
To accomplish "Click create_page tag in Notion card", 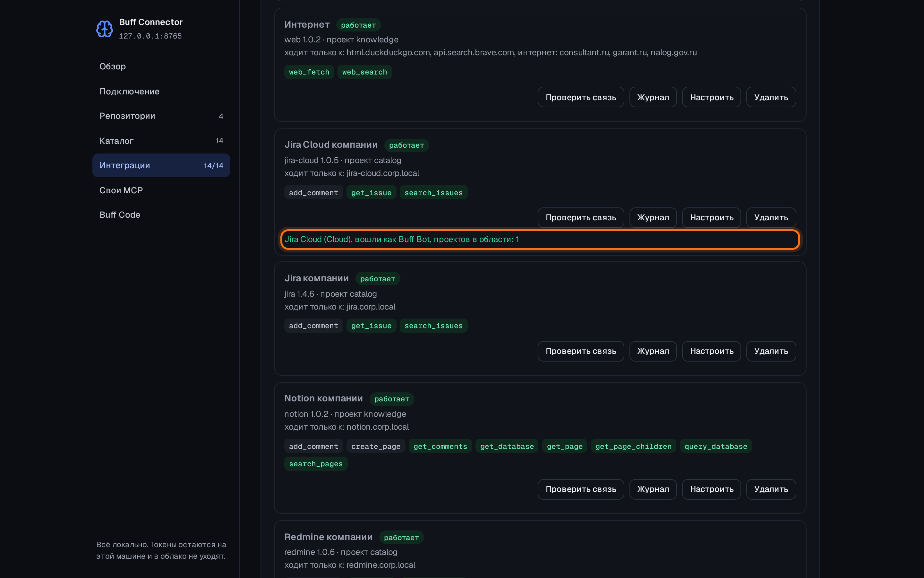I will [376, 446].
